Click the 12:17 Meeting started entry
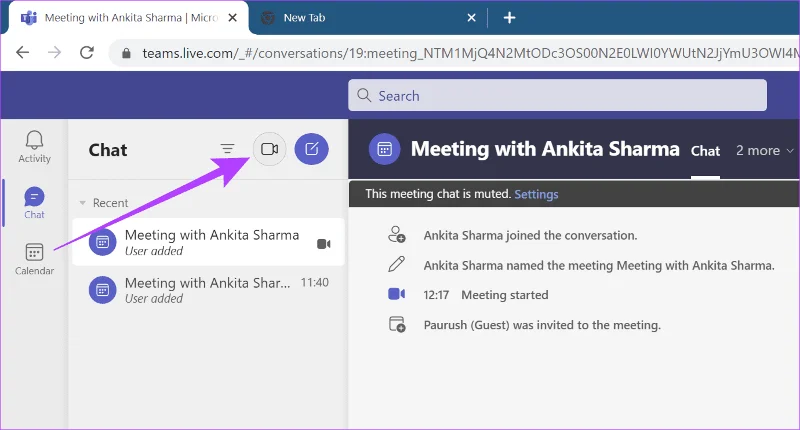The image size is (800, 430). [x=486, y=295]
